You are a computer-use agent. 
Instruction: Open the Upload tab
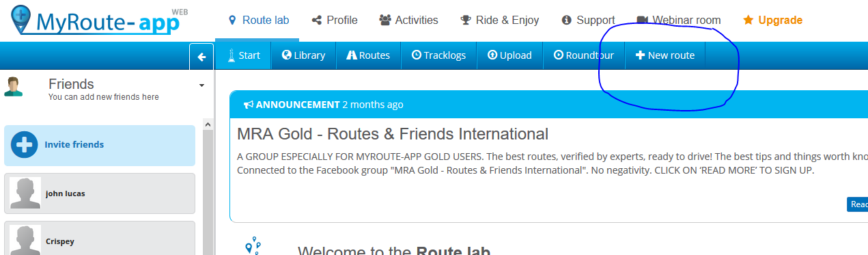(x=509, y=55)
